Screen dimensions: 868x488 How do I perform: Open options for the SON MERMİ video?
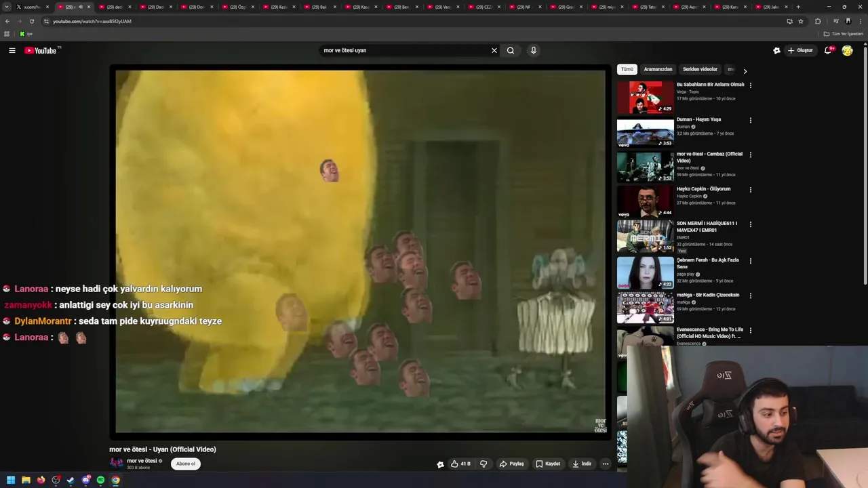[x=750, y=224]
